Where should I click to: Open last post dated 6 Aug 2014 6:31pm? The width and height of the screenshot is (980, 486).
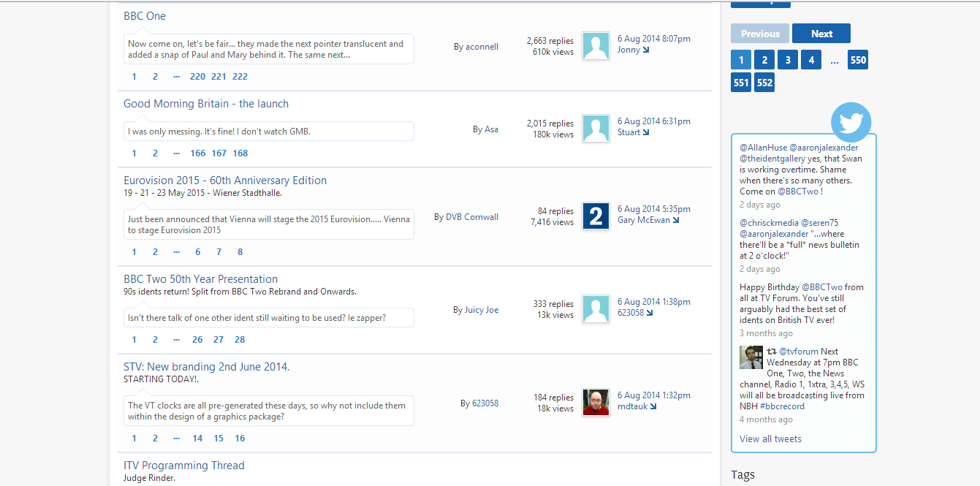pyautogui.click(x=653, y=121)
